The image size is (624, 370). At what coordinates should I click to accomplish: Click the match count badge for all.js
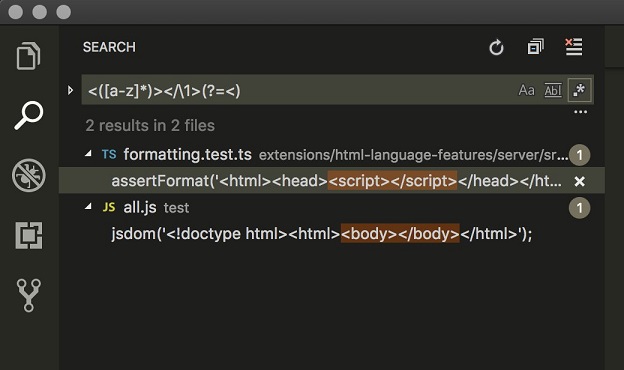[579, 208]
